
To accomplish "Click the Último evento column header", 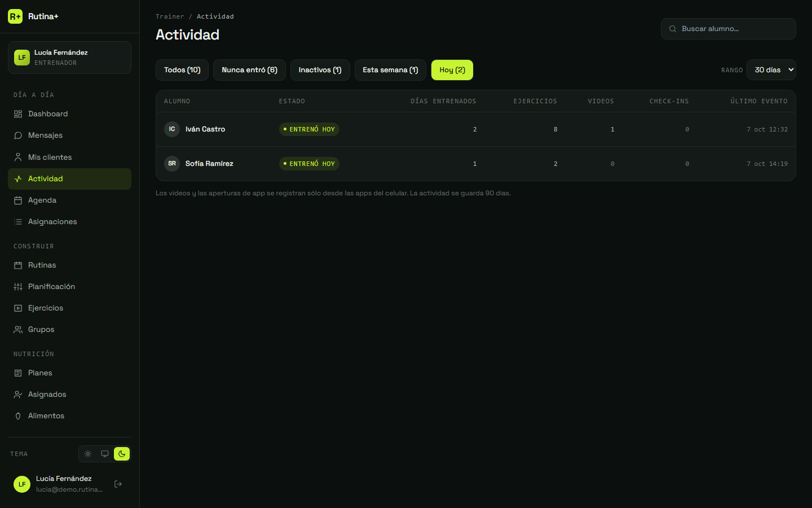I will click(759, 102).
